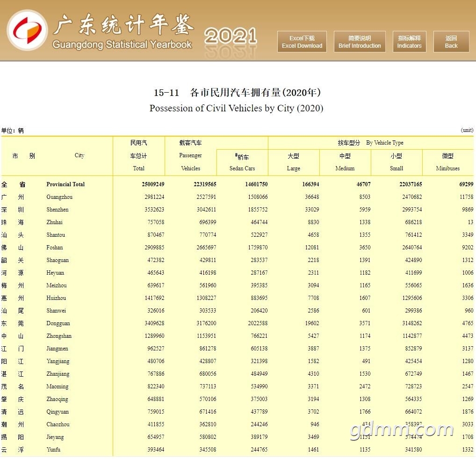Click the Guangdong Statistical Yearbook title text
The image size is (476, 459).
tap(123, 44)
